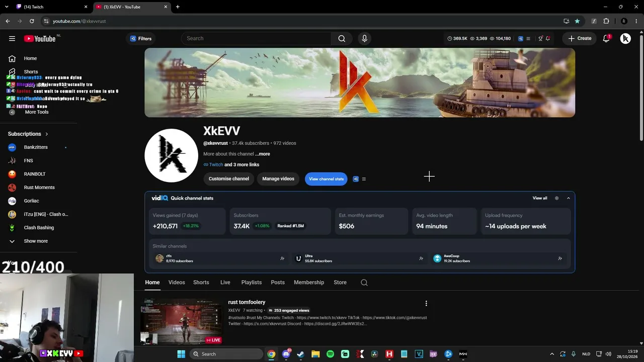Open the Create button

pos(580,39)
